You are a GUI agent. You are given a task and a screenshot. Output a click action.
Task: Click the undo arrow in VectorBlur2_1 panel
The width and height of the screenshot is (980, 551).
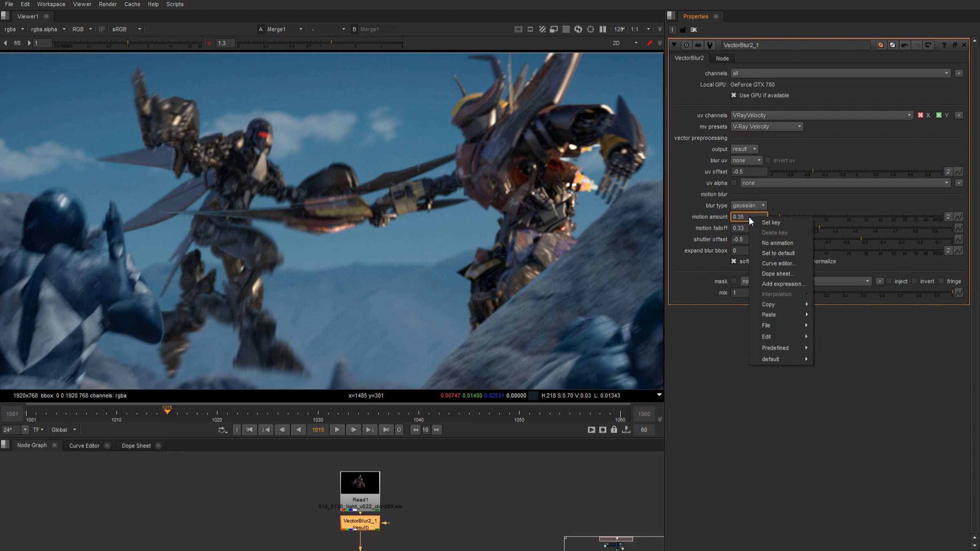click(904, 45)
